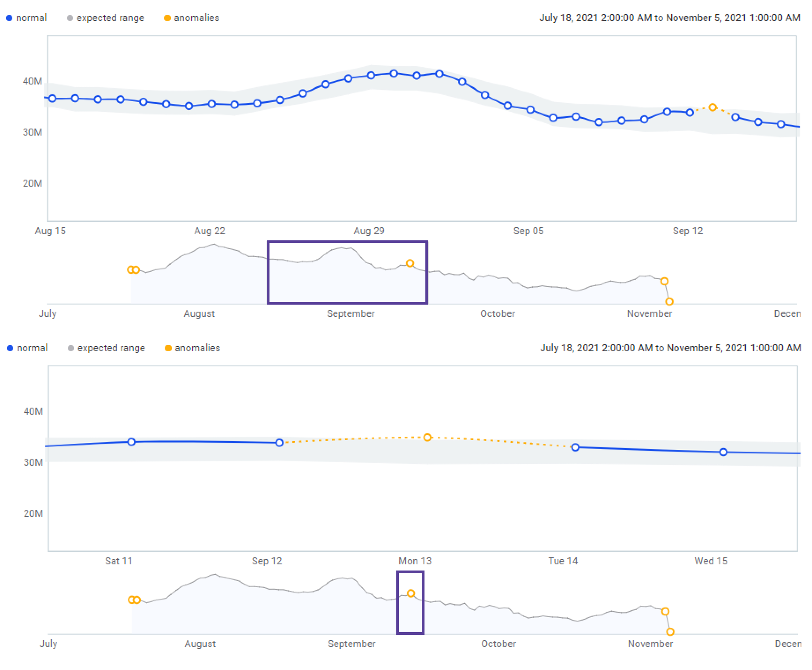812x670 pixels.
Task: Click the blue data point above Tue 14
Action: 575,447
